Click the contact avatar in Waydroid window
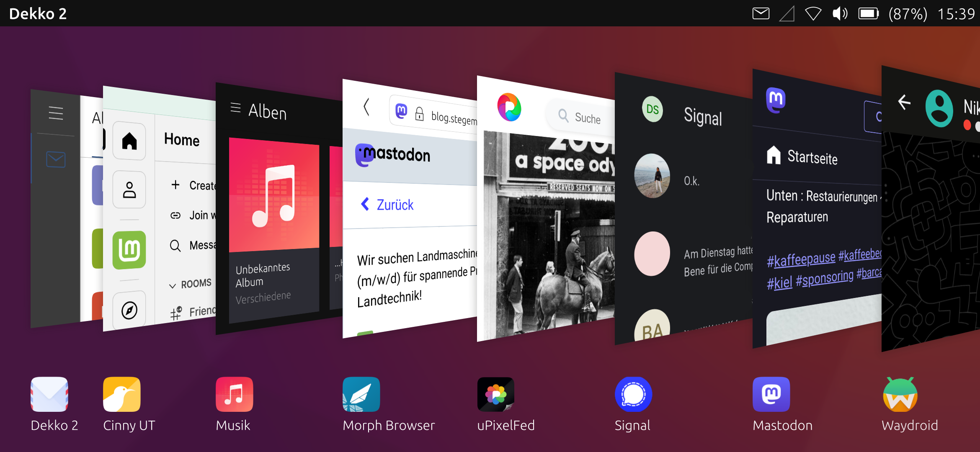Screen dimensions: 980x452 tap(939, 109)
